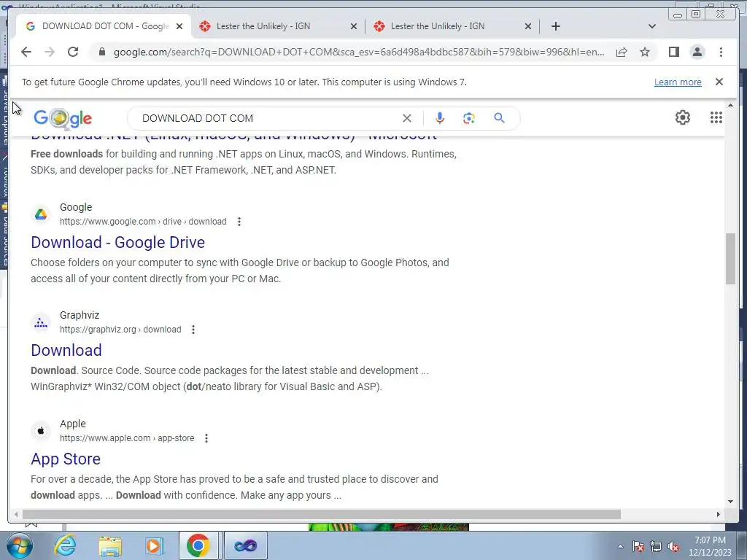The height and width of the screenshot is (560, 747).
Task: Start voice search with microphone
Action: 440,118
